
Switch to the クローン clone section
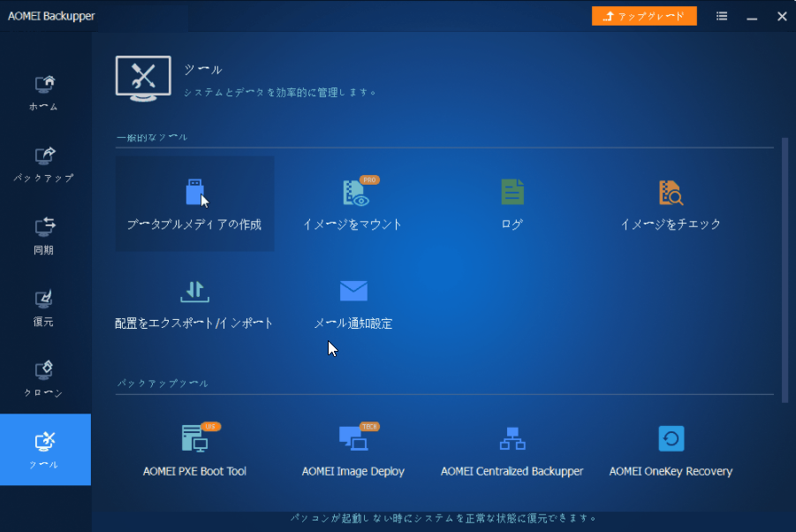pos(44,380)
